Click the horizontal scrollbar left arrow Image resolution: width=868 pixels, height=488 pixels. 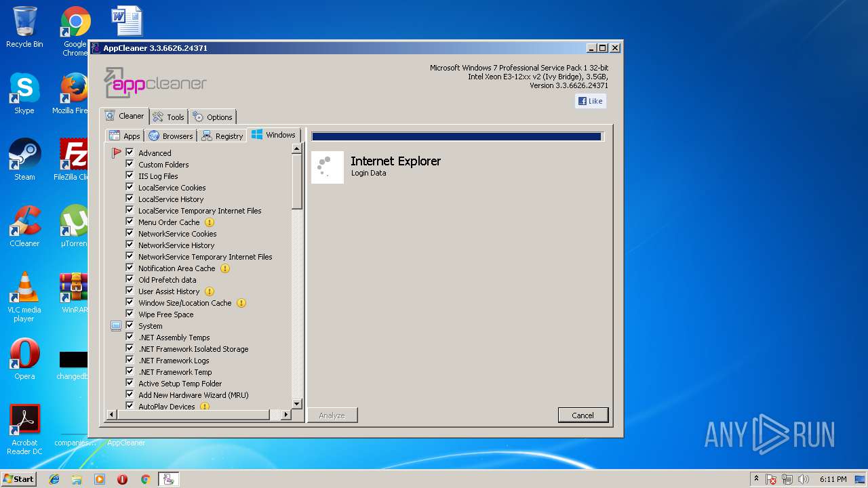(112, 414)
